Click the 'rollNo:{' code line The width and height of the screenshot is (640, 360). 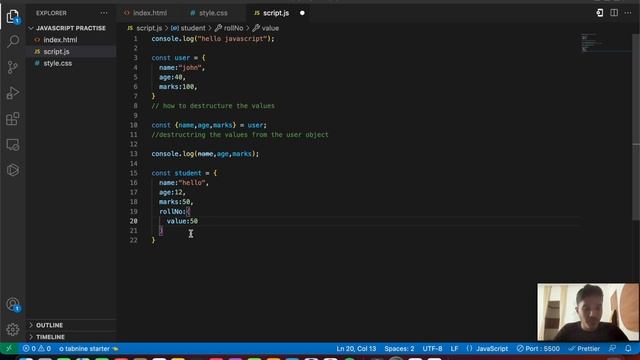(x=175, y=211)
